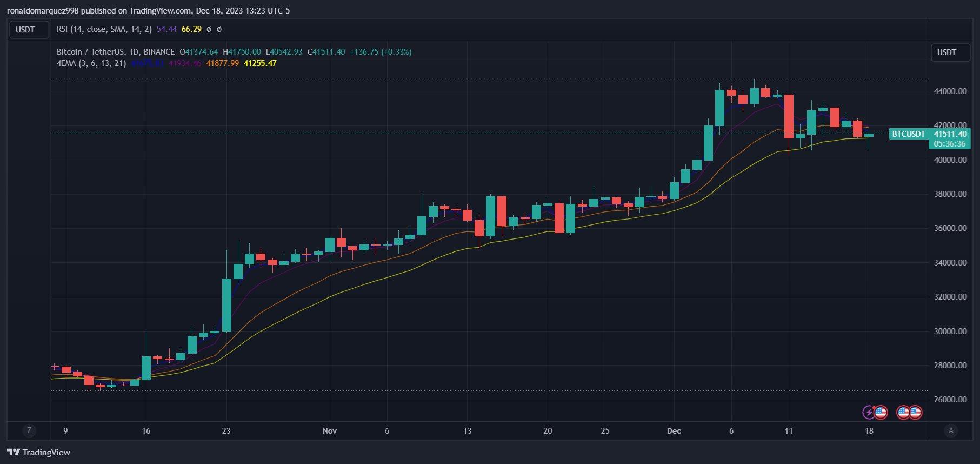Open the US flag event beside the lightning icon
The image size is (980, 464).
pyautogui.click(x=881, y=413)
